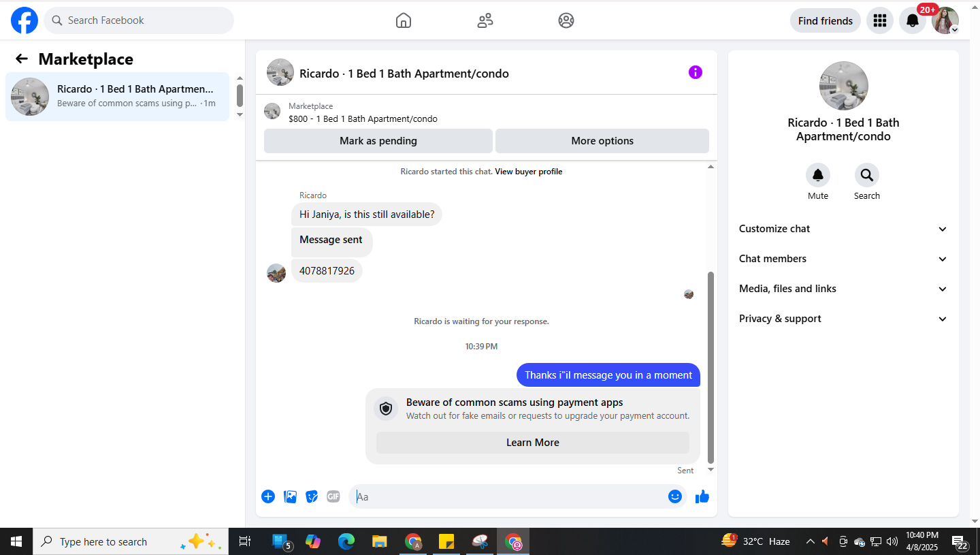Screen dimensions: 980x555
Task: Click the Facebook logo icon
Action: (x=24, y=20)
